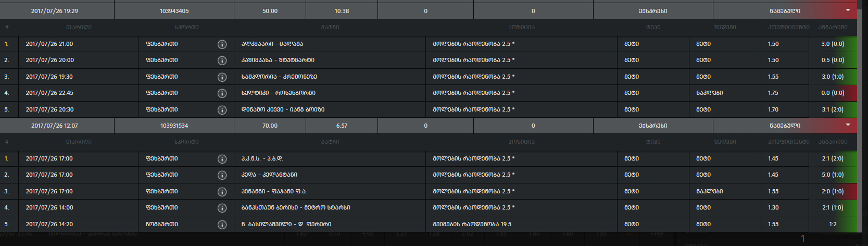Click the red 0:0 (0:0) score cell

coord(833,93)
